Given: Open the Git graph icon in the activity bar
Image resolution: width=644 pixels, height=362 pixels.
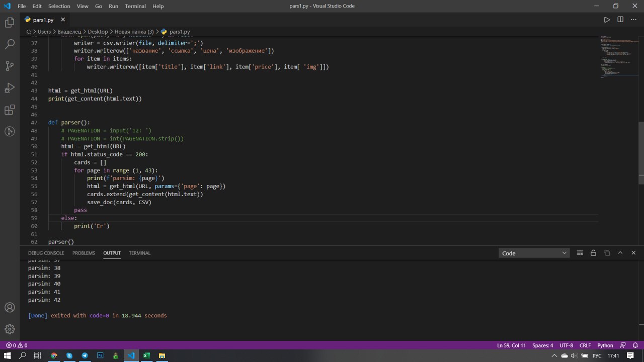Looking at the screenshot, I should [10, 131].
